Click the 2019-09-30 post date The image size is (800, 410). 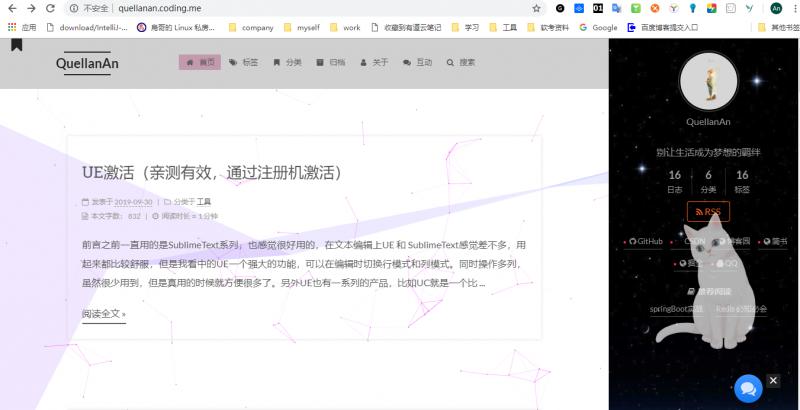(133, 202)
